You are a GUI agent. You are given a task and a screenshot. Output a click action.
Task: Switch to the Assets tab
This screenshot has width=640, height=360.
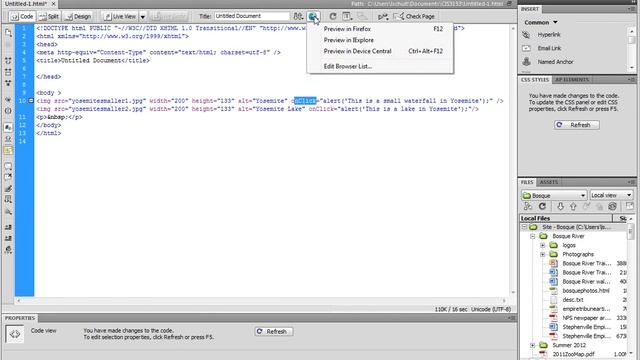point(549,182)
